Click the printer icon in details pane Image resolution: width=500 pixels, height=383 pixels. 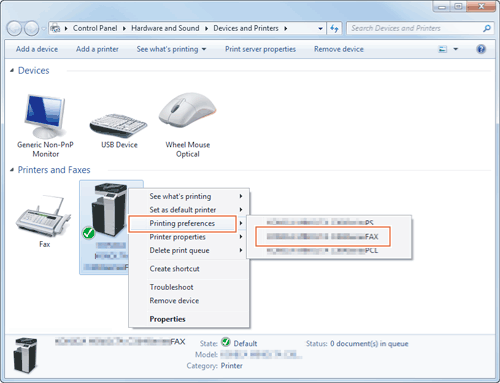pyautogui.click(x=25, y=355)
